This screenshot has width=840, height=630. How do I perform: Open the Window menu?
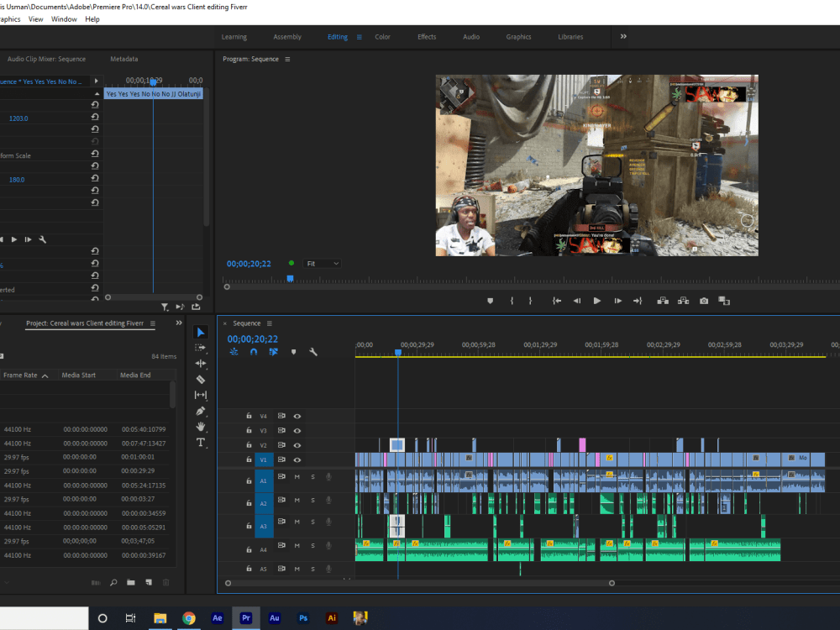click(64, 19)
